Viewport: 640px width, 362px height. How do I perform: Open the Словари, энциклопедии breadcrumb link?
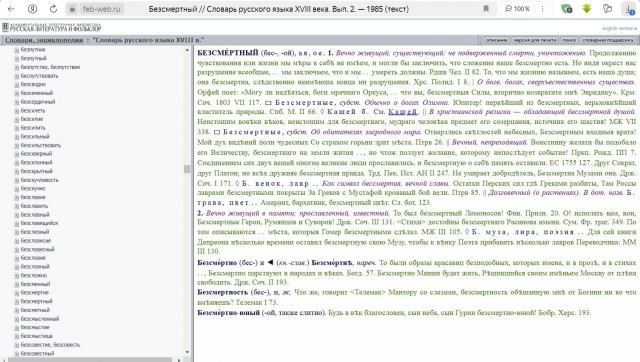(44, 40)
